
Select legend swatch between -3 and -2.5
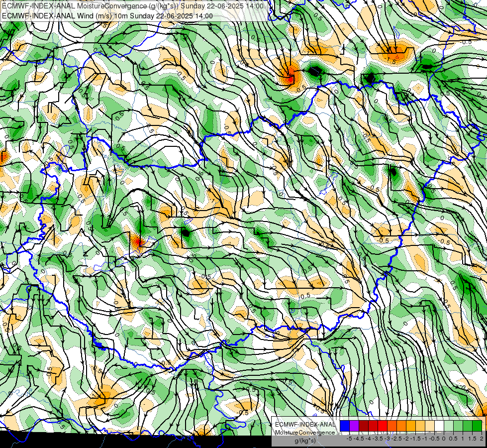[392, 426]
